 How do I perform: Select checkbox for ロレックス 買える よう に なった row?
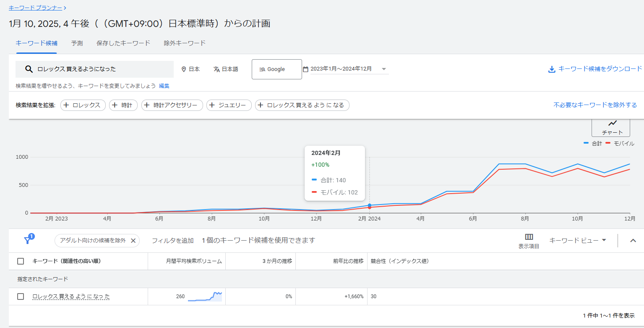point(21,297)
